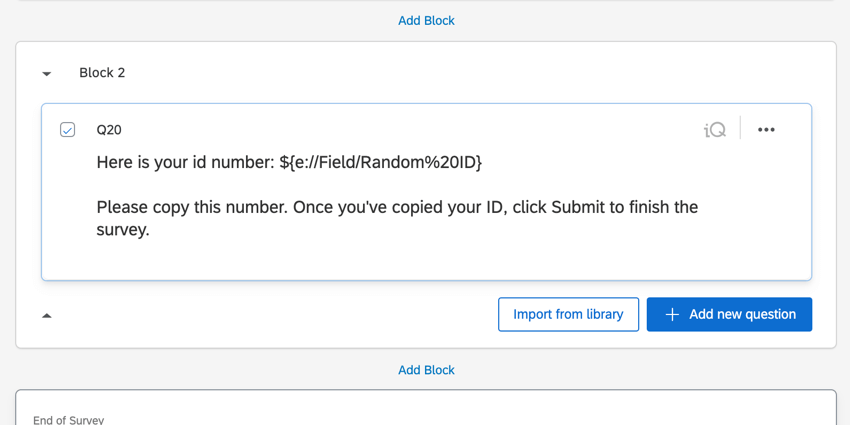Collapse Block 2 with the header arrow
Image resolution: width=850 pixels, height=425 pixels.
point(47,73)
